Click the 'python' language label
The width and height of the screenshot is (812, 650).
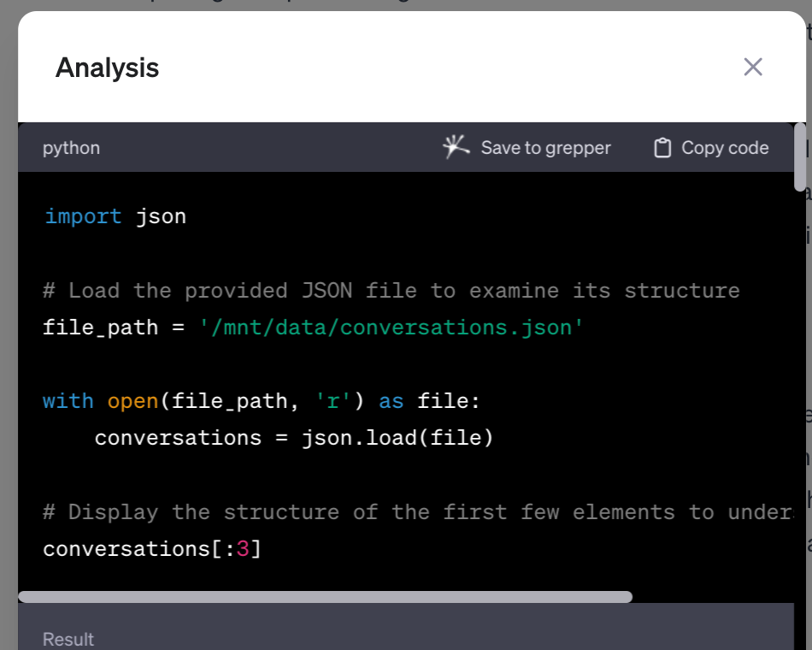[x=71, y=148]
